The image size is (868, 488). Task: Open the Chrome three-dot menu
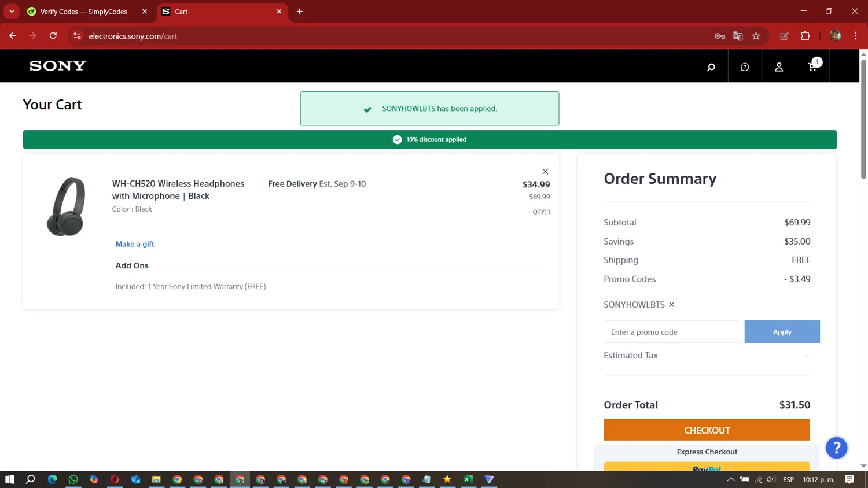tap(855, 36)
